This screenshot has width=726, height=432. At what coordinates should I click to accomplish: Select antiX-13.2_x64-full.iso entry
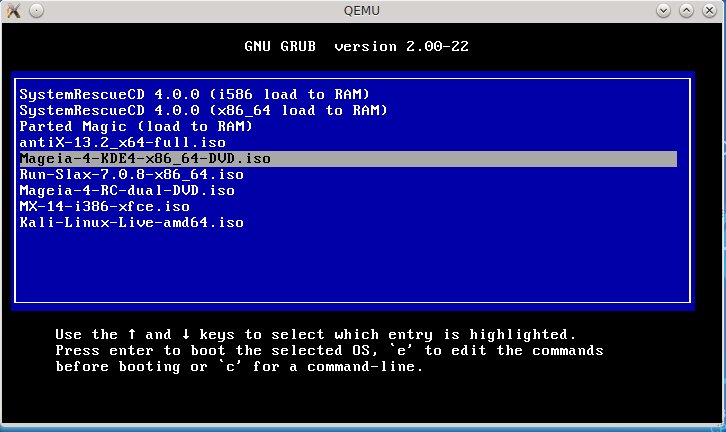point(123,142)
